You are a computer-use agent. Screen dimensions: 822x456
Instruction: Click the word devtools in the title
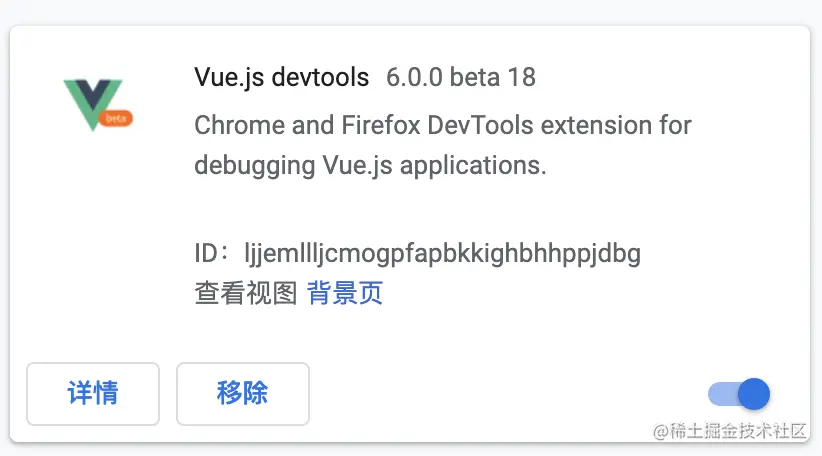coord(320,78)
